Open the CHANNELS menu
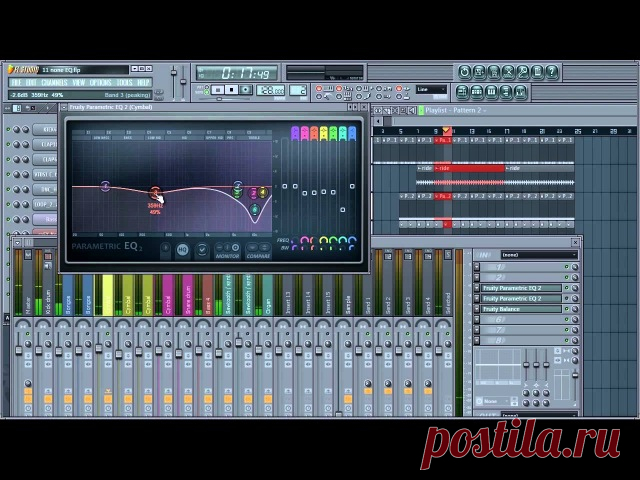The width and height of the screenshot is (640, 480). [x=54, y=82]
